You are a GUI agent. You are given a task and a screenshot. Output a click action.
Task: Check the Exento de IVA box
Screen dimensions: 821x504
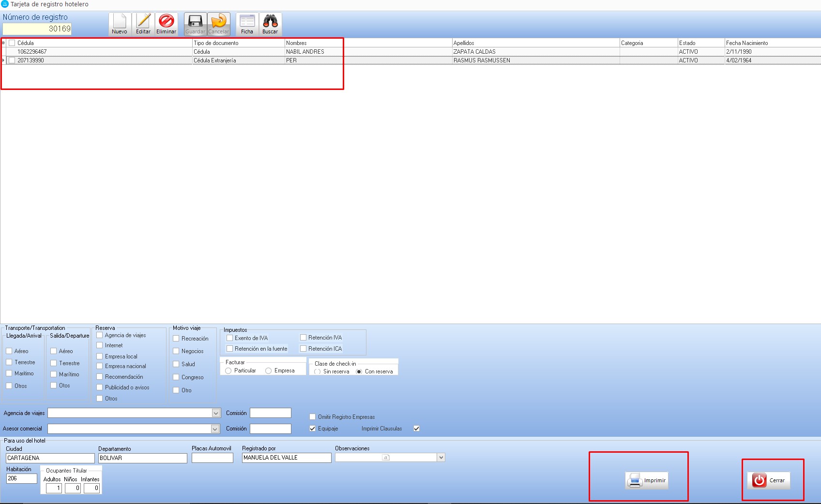point(230,338)
